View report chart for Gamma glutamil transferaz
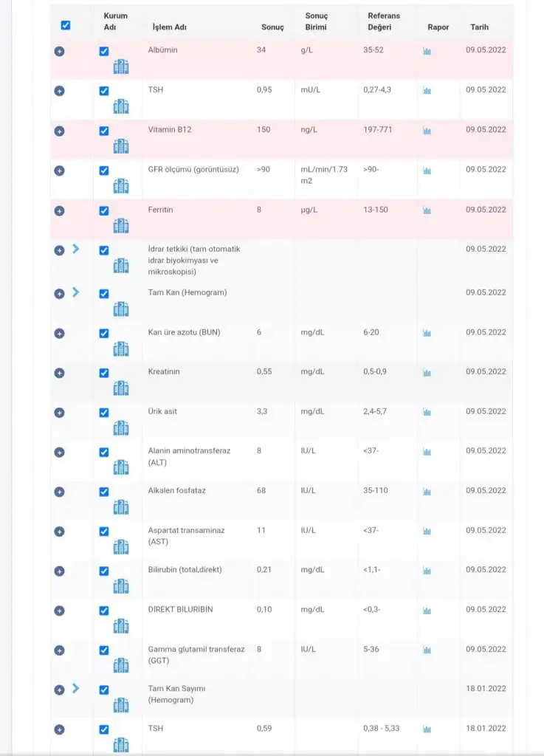The height and width of the screenshot is (756, 544). [x=427, y=650]
